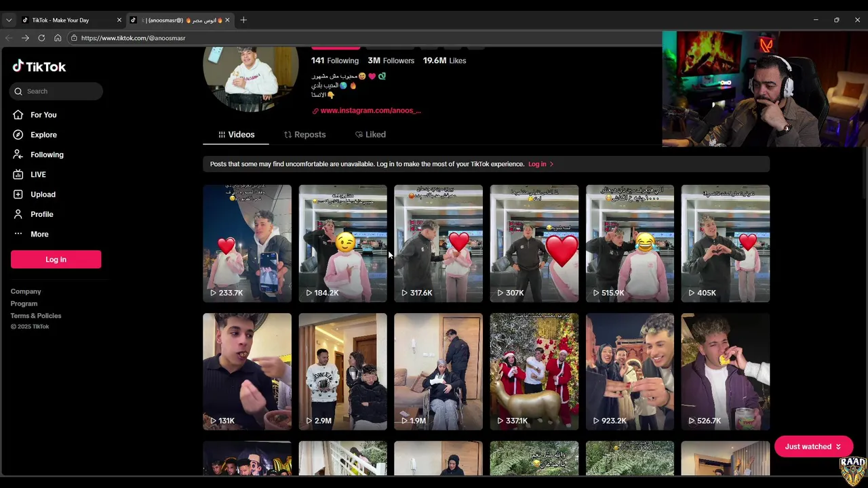This screenshot has height=488, width=868.
Task: Click the '© 2025 TikTok' footer text
Action: click(x=30, y=327)
